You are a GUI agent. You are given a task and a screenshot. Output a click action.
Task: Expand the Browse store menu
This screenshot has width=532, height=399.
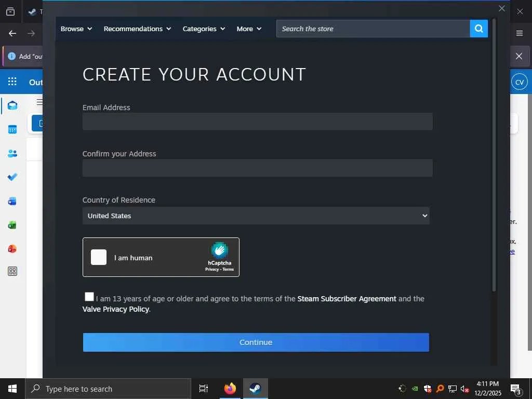(x=76, y=29)
